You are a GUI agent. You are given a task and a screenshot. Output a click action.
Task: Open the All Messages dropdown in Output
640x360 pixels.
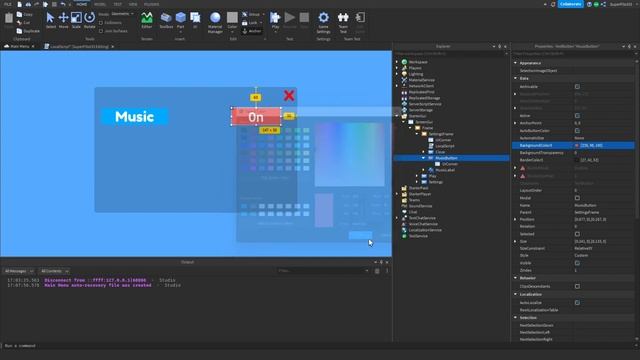pos(19,271)
